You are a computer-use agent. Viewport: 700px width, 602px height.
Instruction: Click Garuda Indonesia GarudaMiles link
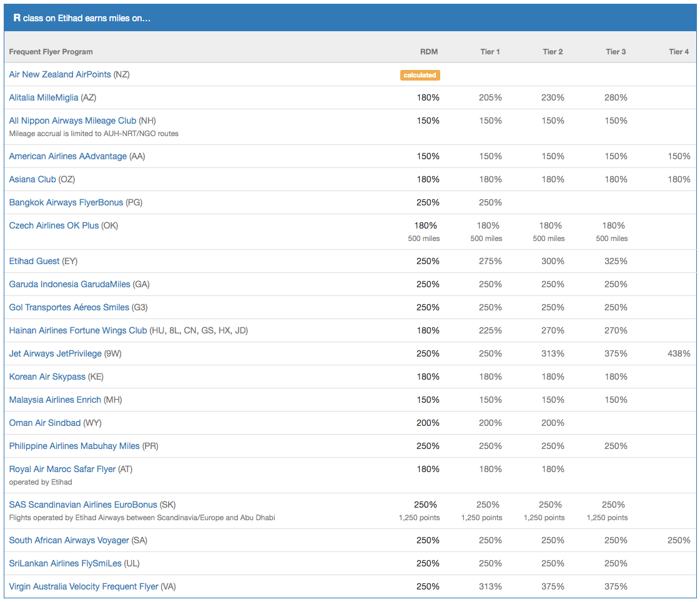[x=70, y=284]
